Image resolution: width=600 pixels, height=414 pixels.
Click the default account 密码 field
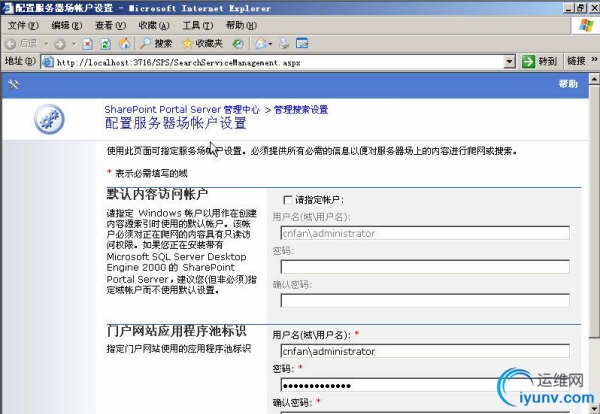pos(425,267)
